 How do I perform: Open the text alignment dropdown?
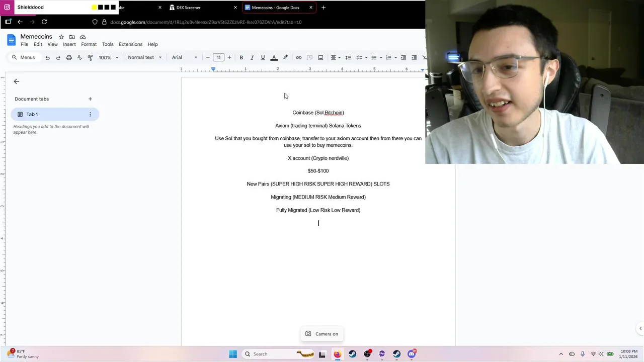(x=336, y=57)
